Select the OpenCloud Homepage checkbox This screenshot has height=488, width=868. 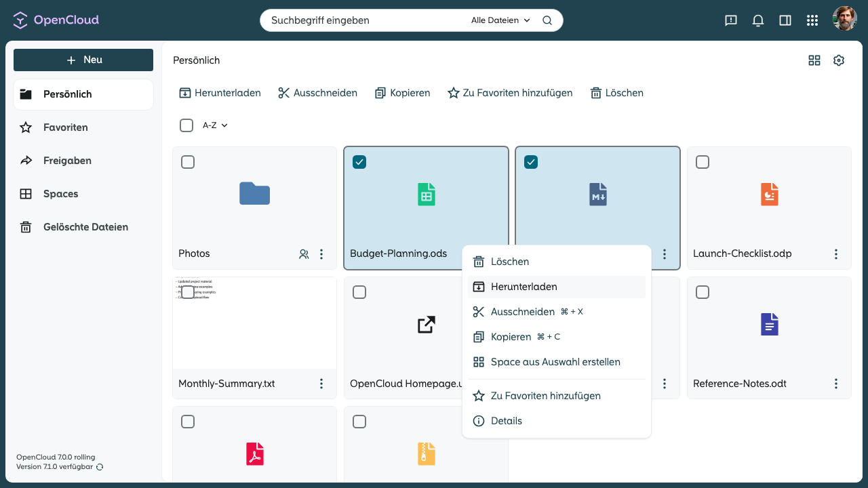coord(359,292)
